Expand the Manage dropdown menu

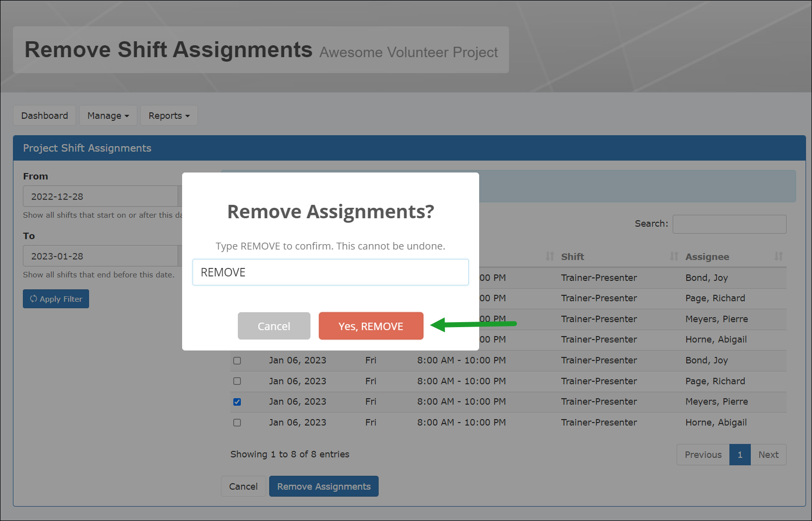[108, 115]
